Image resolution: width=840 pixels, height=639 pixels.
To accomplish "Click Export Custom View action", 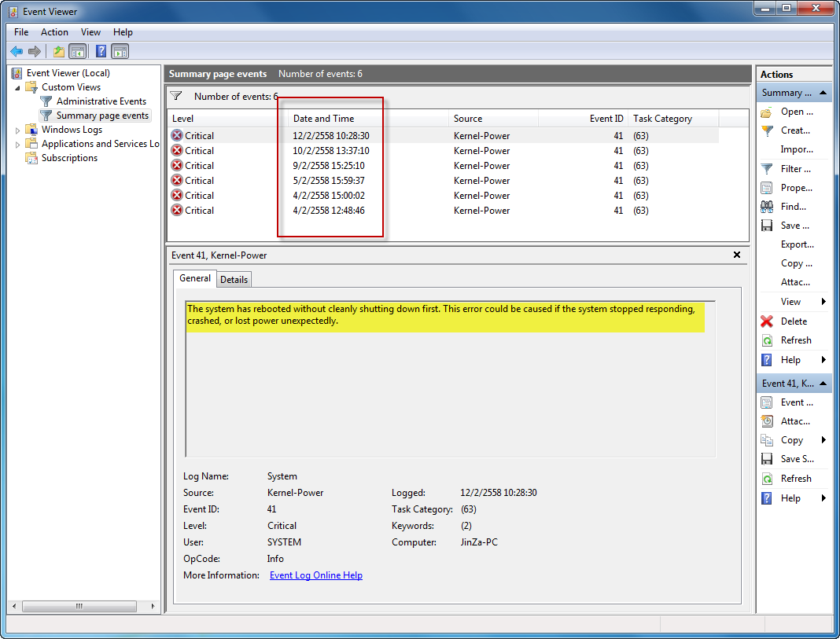I will coord(798,244).
